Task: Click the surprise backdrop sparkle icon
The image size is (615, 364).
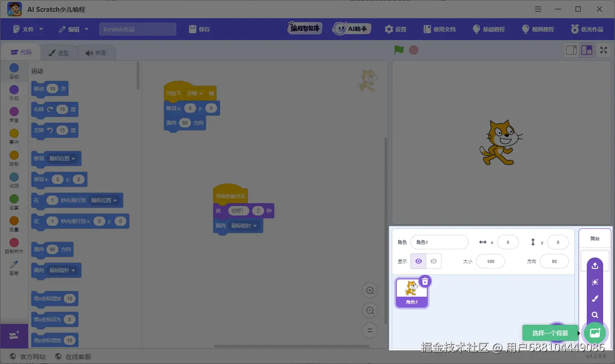Action: point(594,282)
